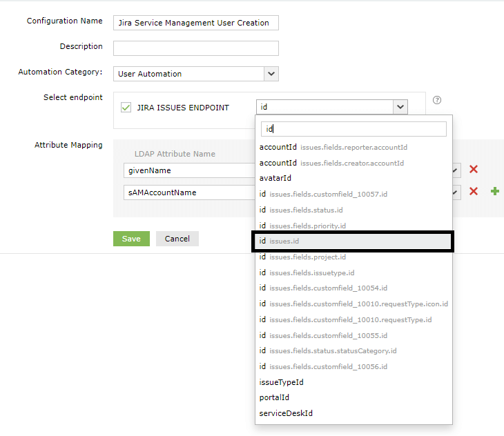Pick the portalId option
504x436 pixels.
[x=274, y=397]
